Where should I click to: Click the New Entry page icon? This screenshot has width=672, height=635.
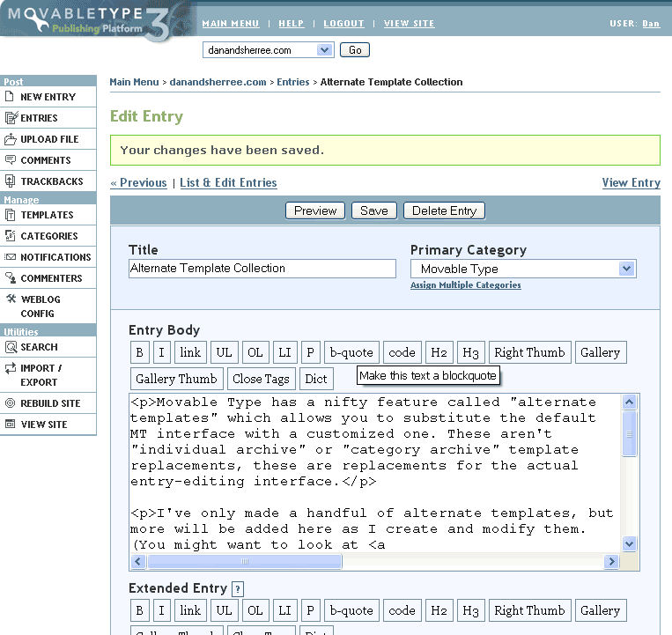[x=10, y=96]
